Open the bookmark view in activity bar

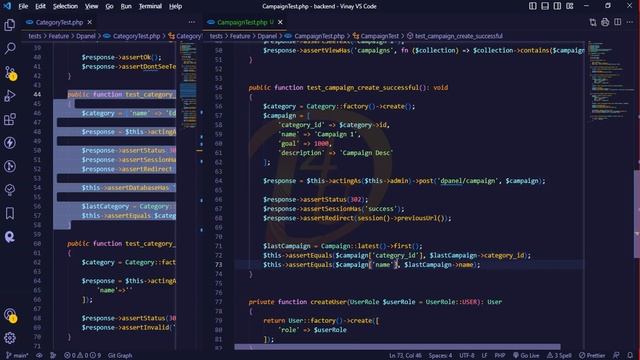(10, 213)
